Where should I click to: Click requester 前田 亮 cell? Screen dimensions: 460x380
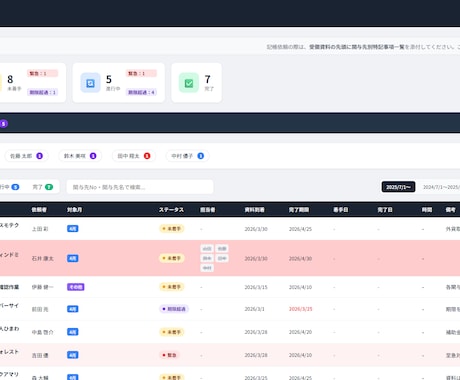[x=40, y=309]
